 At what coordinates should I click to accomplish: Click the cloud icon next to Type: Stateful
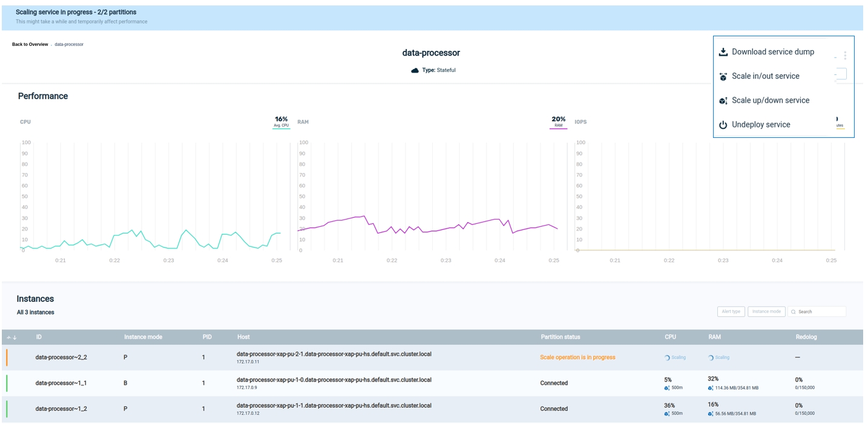point(415,71)
